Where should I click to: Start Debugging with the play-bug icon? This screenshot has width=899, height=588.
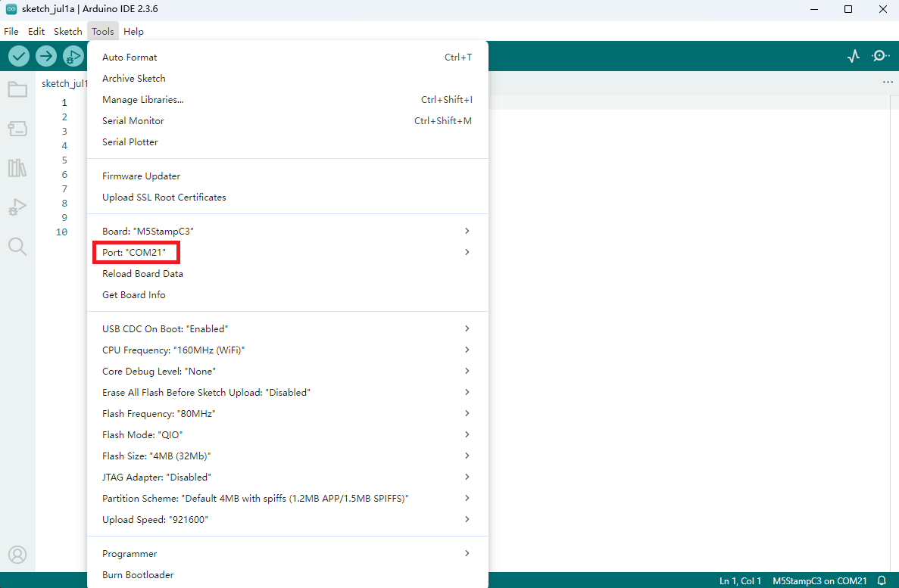click(73, 56)
